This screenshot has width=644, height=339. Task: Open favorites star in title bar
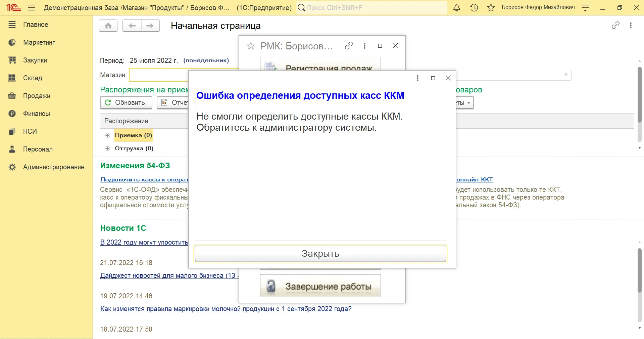point(491,8)
